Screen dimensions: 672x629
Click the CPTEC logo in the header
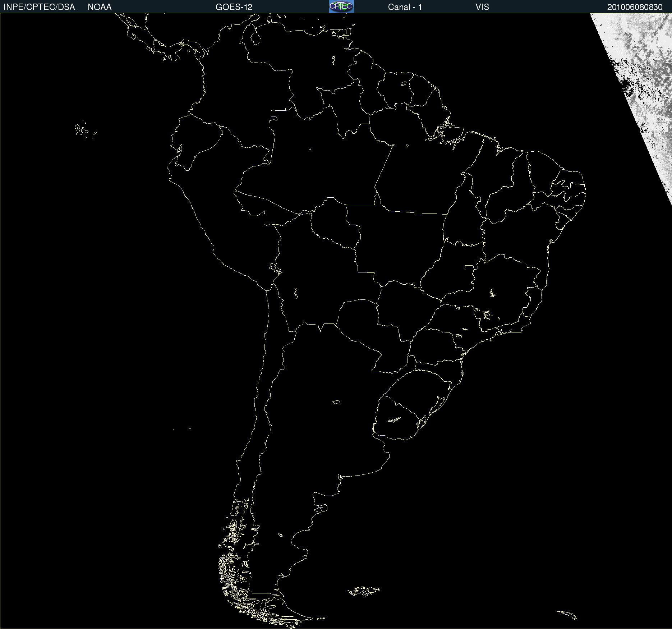click(341, 6)
